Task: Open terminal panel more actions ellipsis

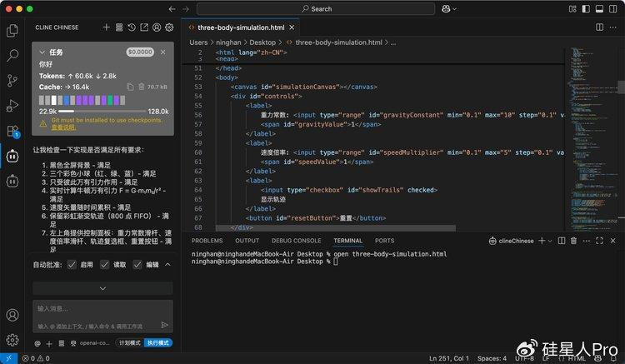Action: [x=587, y=241]
